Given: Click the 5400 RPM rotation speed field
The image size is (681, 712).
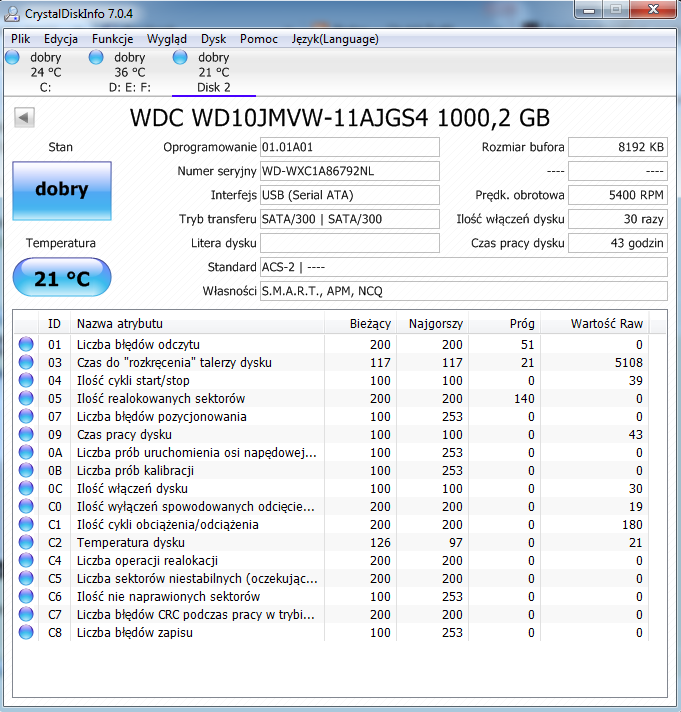Looking at the screenshot, I should (618, 195).
